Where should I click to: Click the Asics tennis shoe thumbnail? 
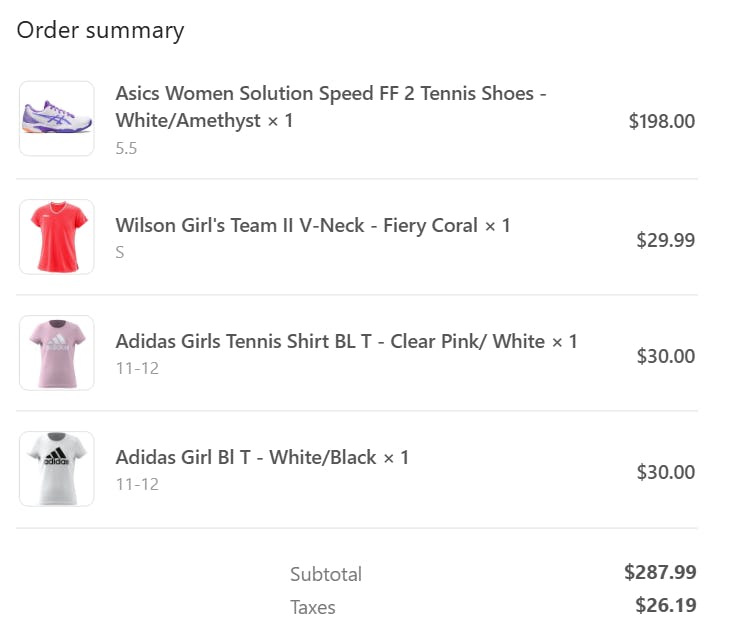pos(57,119)
